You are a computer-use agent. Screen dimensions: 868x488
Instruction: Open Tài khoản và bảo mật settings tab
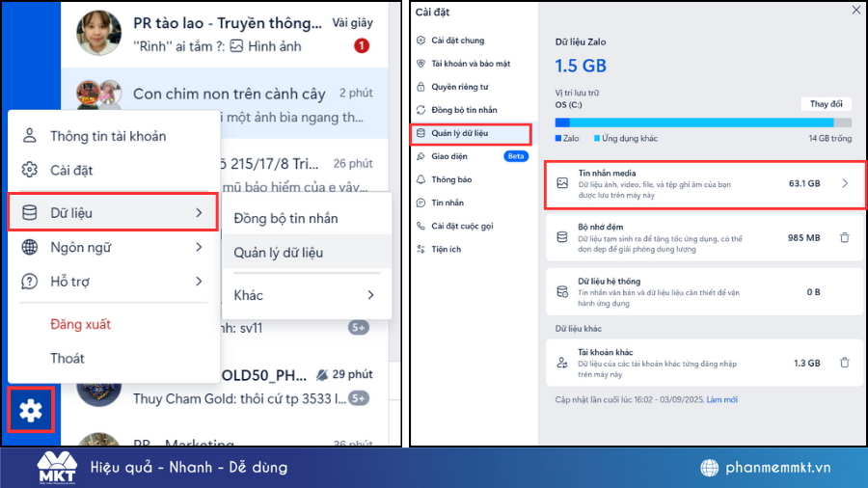click(x=471, y=64)
